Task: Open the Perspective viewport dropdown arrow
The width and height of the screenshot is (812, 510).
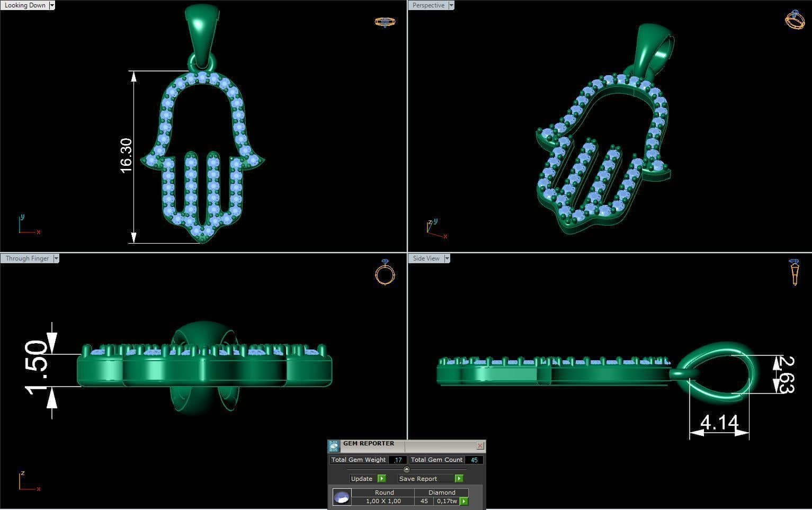Action: (451, 5)
